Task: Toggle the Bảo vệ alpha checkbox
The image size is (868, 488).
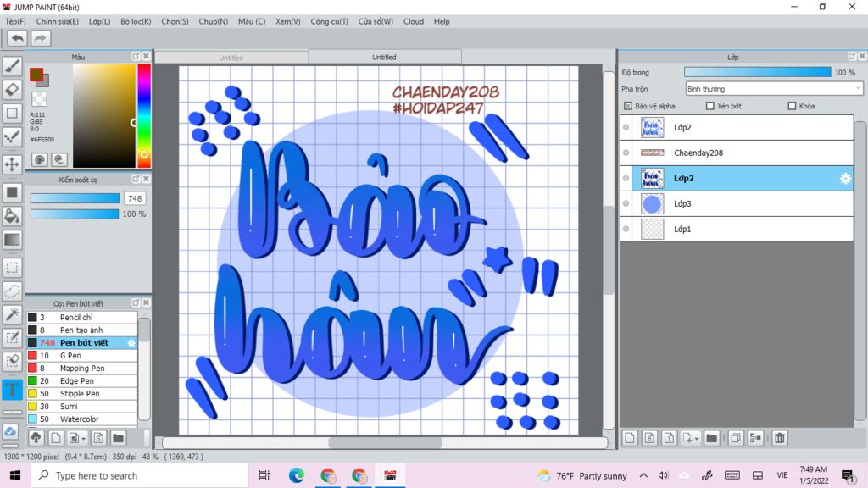Action: pos(628,106)
